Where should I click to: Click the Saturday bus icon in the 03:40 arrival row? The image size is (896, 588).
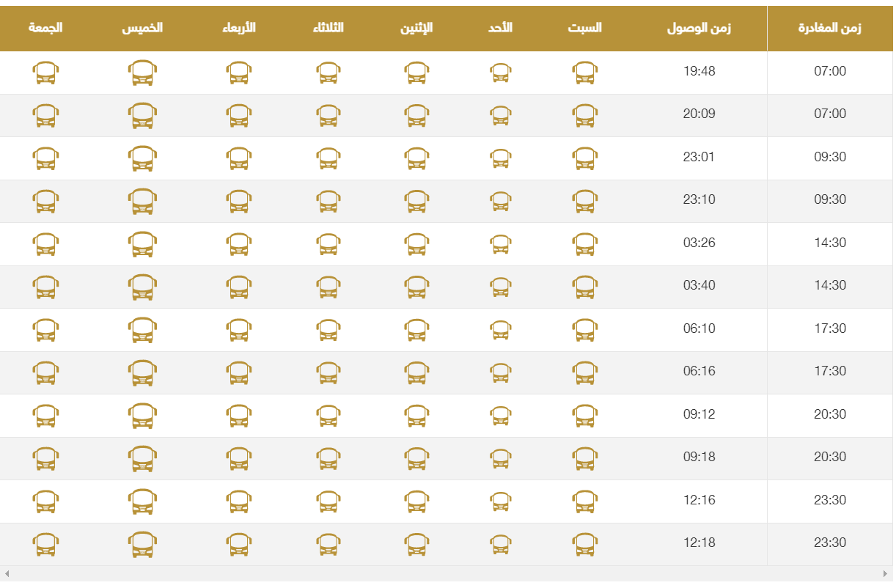[x=584, y=287]
